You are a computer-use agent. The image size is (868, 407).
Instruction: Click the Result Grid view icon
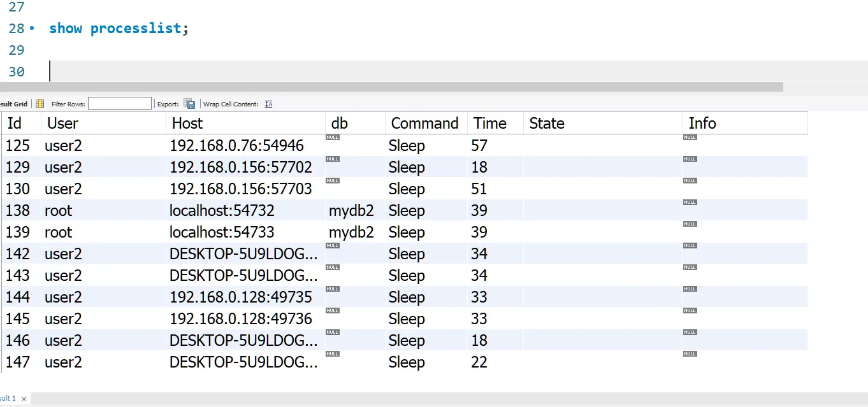tap(40, 103)
